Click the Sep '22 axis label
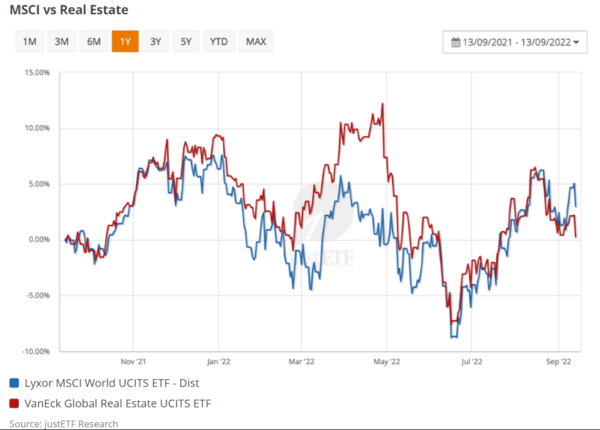Viewport: 600px width, 430px height. coord(558,362)
